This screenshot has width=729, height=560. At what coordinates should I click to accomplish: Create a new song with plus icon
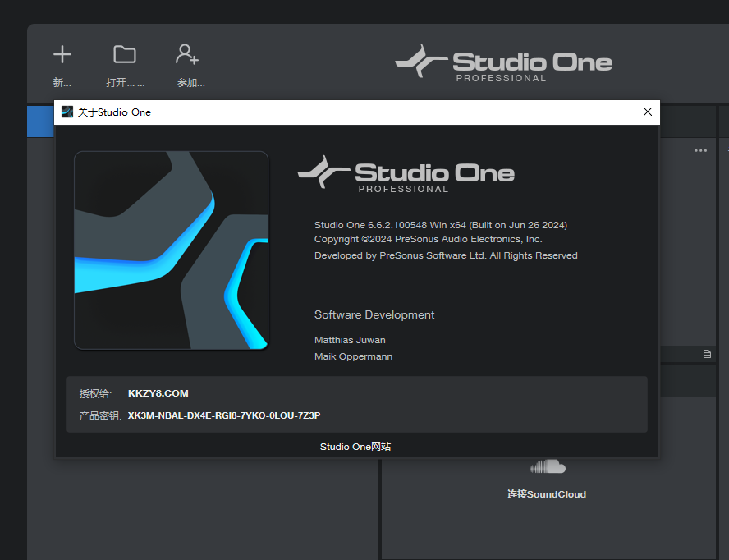click(x=62, y=54)
